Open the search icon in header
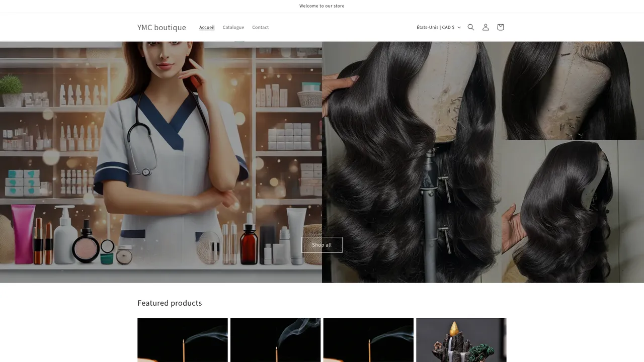The width and height of the screenshot is (644, 362). click(471, 27)
